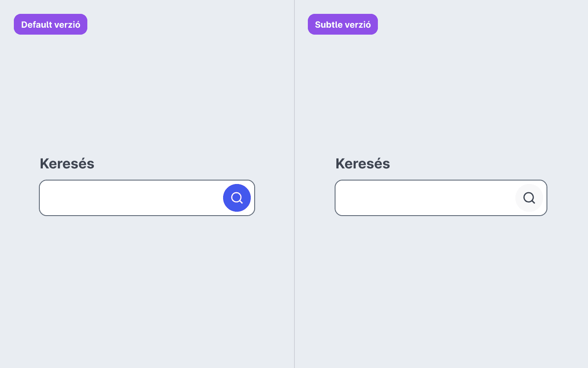Image resolution: width=588 pixels, height=368 pixels.
Task: Click empty background under Subtle verzió badge
Action: point(343,87)
